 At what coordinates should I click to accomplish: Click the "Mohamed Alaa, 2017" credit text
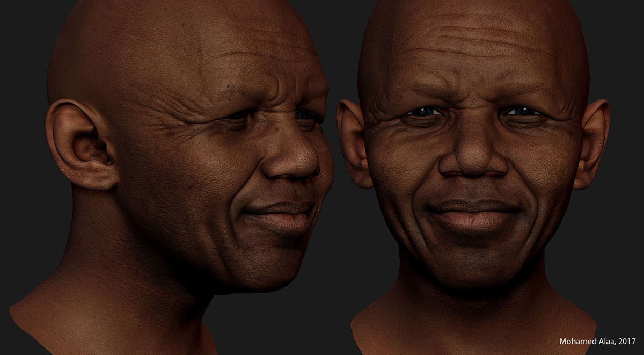[597, 341]
